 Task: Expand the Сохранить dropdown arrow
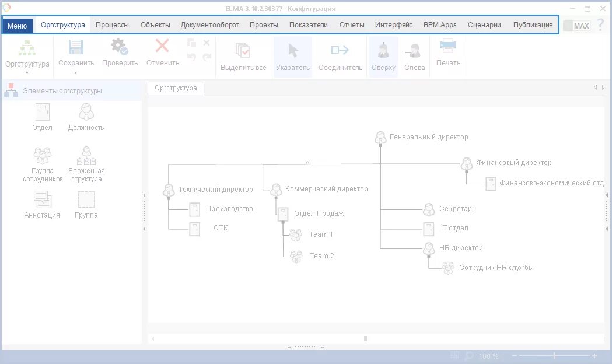[76, 72]
